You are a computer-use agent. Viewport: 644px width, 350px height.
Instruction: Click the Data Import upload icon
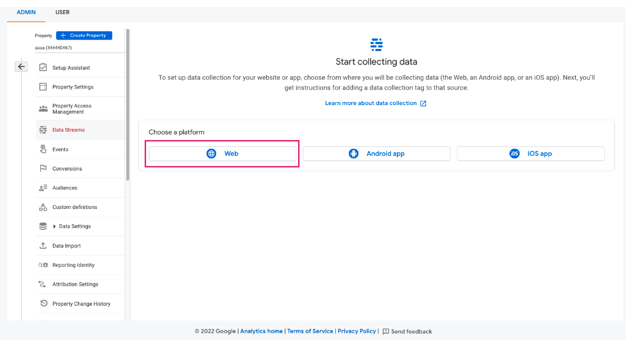tap(43, 246)
